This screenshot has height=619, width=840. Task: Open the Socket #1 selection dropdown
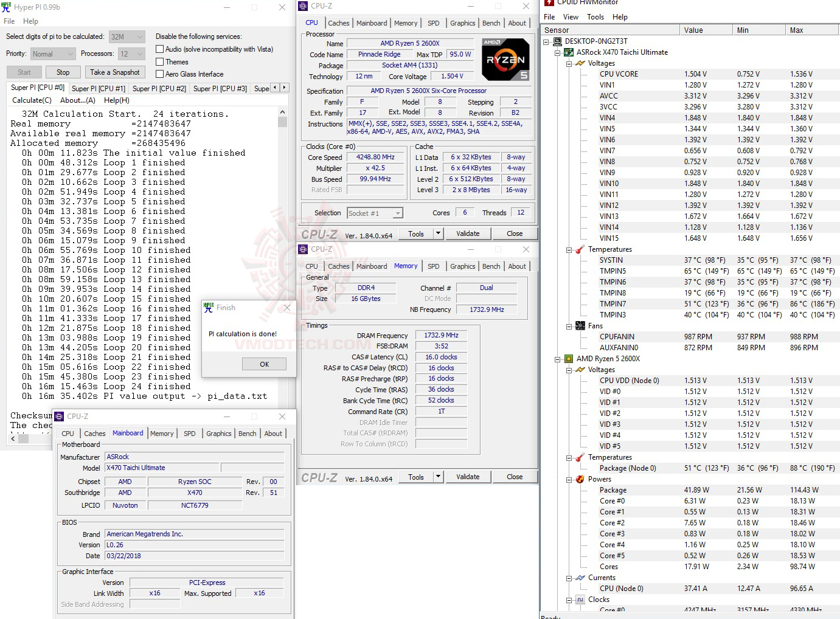375,213
